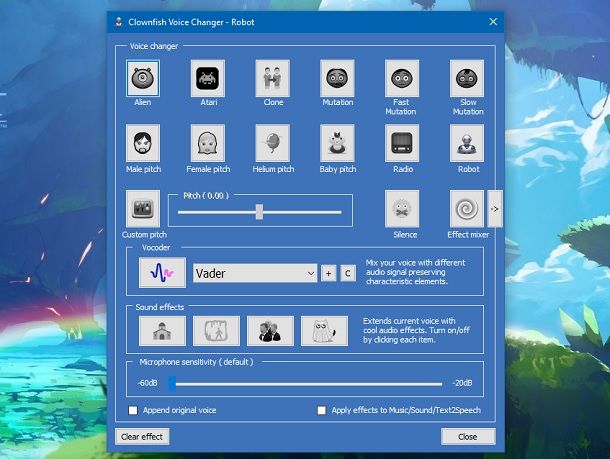Activate the Mutation voice effect

click(x=337, y=78)
